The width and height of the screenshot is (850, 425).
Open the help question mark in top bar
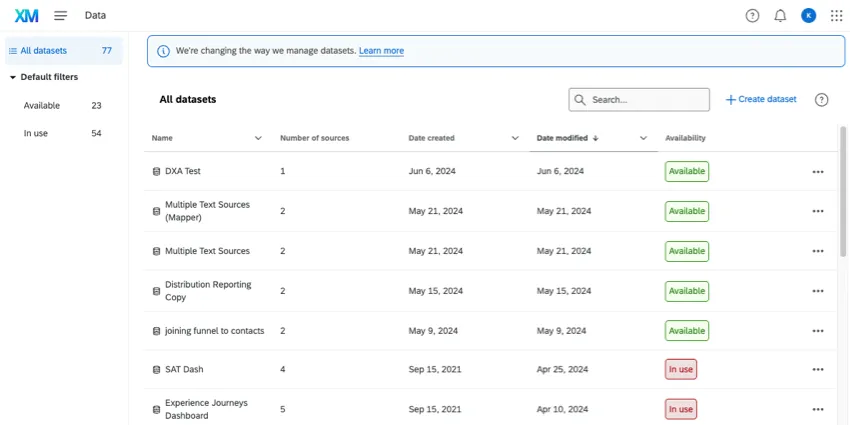[x=752, y=15]
